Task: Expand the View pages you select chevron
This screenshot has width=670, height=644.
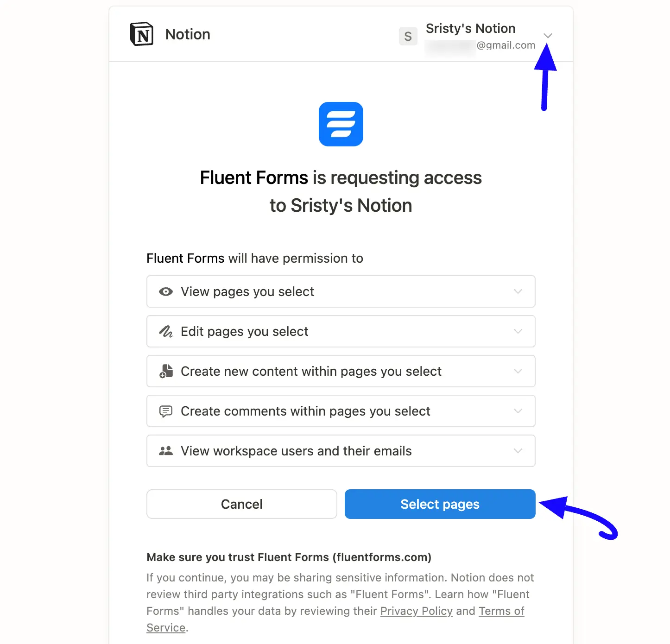Action: pos(518,291)
